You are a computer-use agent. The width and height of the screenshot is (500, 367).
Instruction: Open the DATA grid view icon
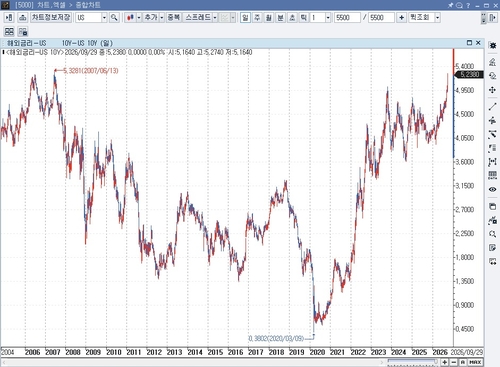click(x=492, y=175)
